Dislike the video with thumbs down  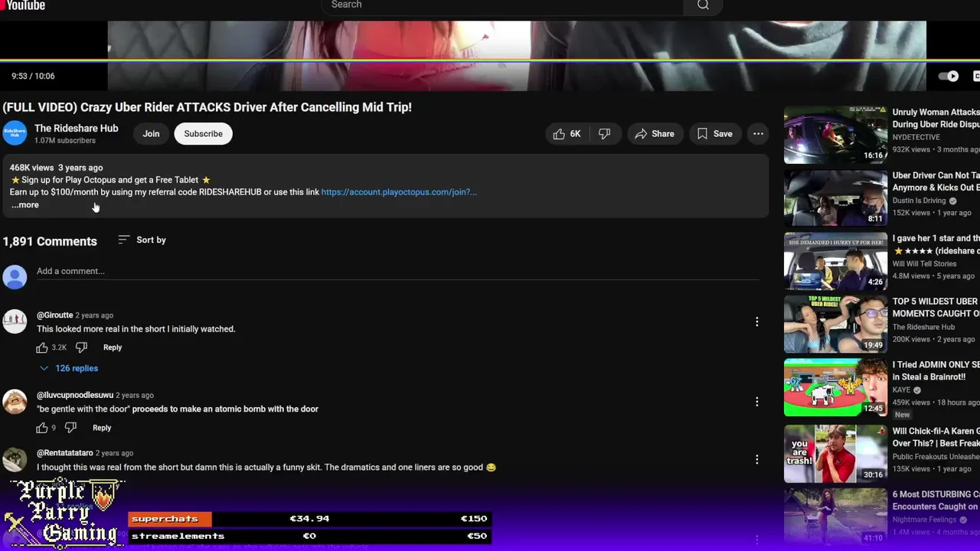click(604, 134)
